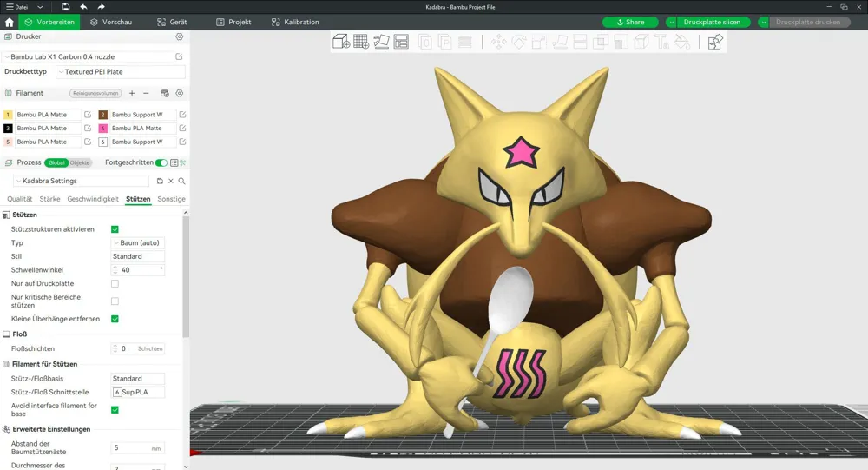Switch to the Gerät tab
This screenshot has height=470, width=868.
172,23
